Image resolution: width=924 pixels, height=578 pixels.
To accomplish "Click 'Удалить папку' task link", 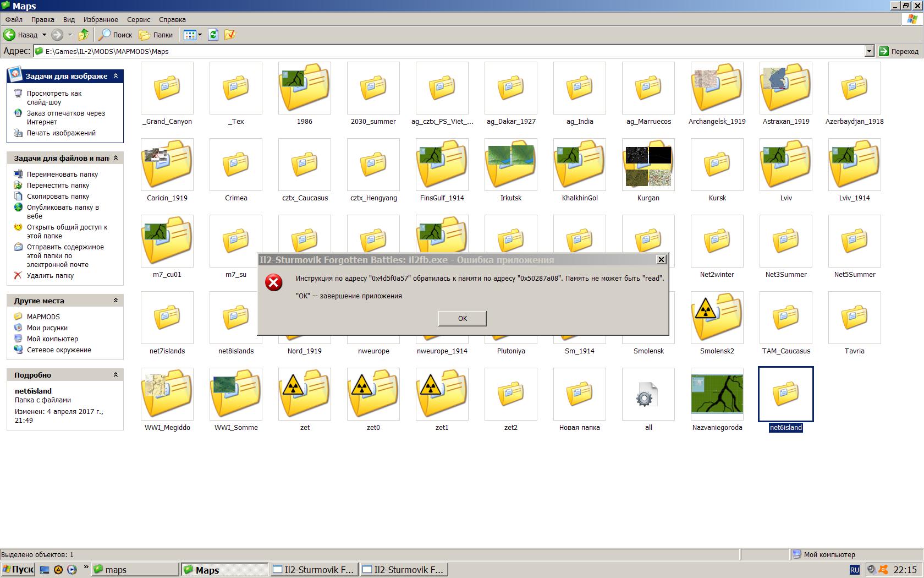I will (50, 275).
